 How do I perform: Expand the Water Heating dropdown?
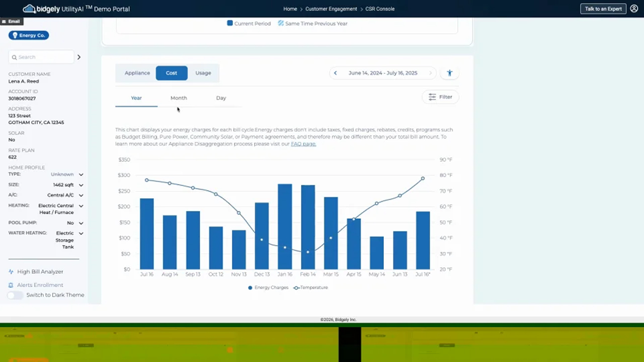(81, 233)
